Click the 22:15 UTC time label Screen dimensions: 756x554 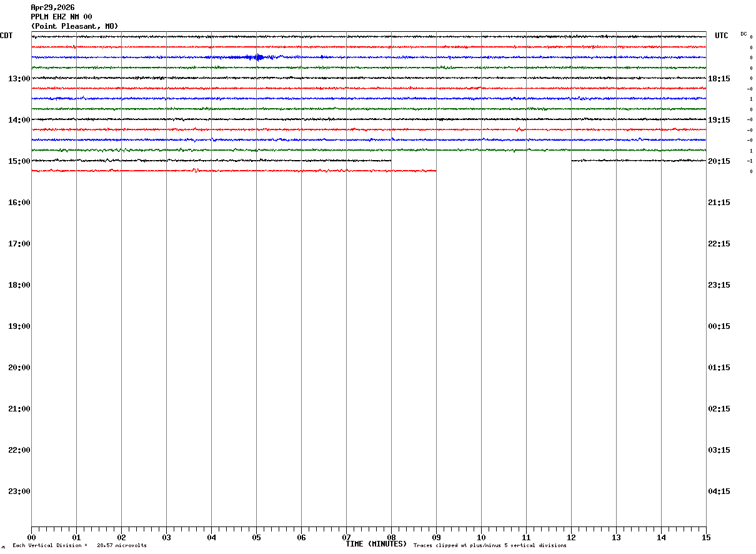[719, 243]
